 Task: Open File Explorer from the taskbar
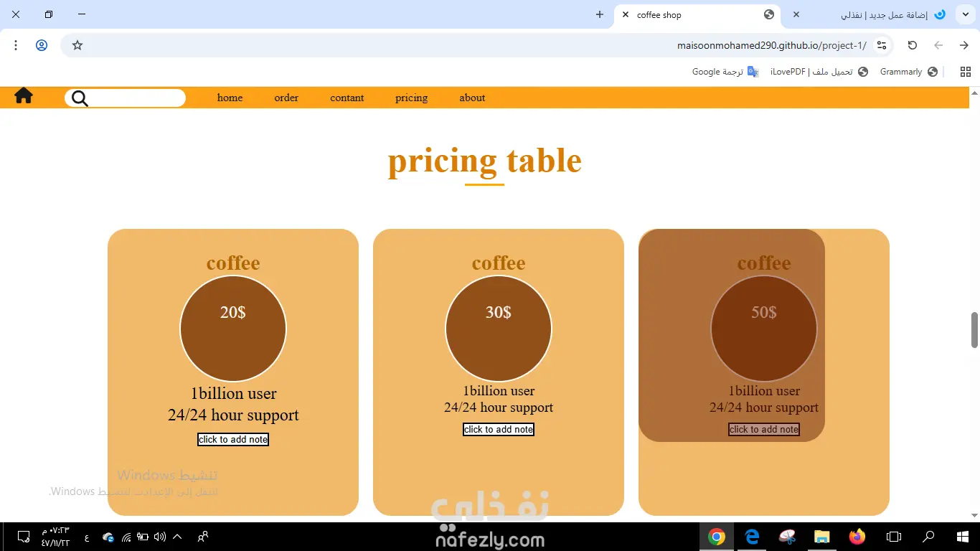tap(822, 537)
